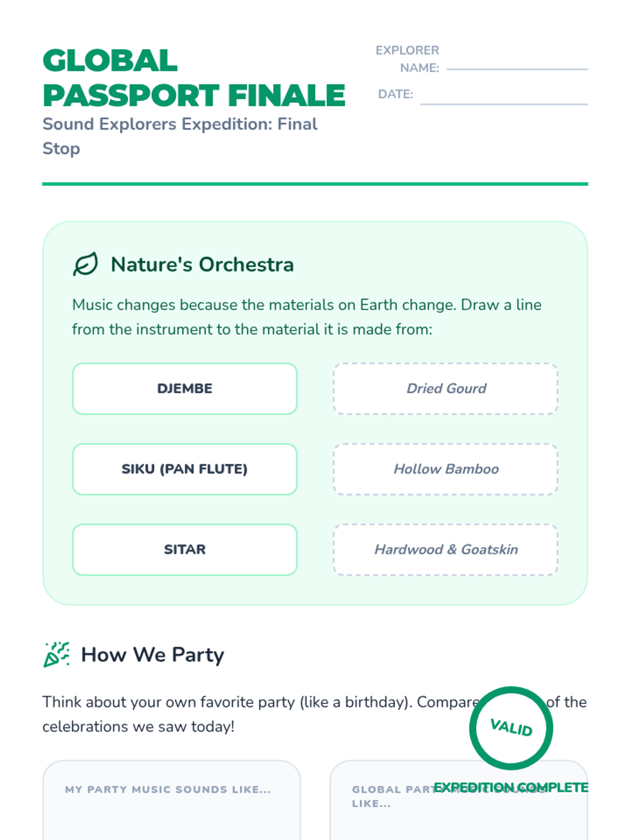Select the DJEMBE instrument box
Screen dimensions: 630x840
[185, 388]
